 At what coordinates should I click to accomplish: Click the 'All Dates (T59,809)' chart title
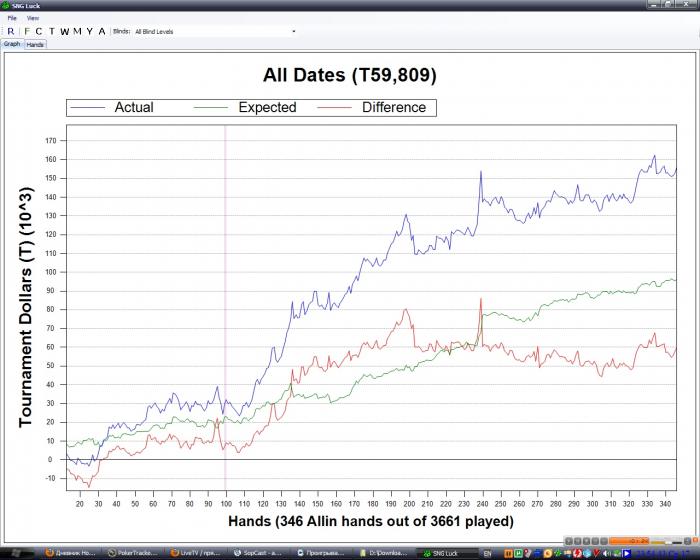[x=350, y=75]
